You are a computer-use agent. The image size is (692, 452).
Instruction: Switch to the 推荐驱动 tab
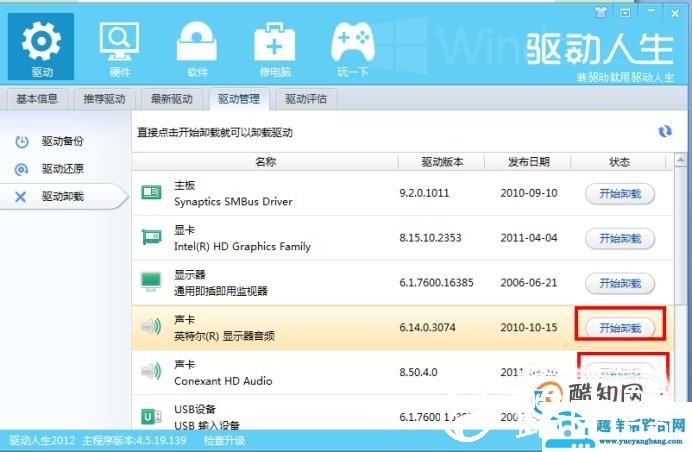[x=104, y=99]
